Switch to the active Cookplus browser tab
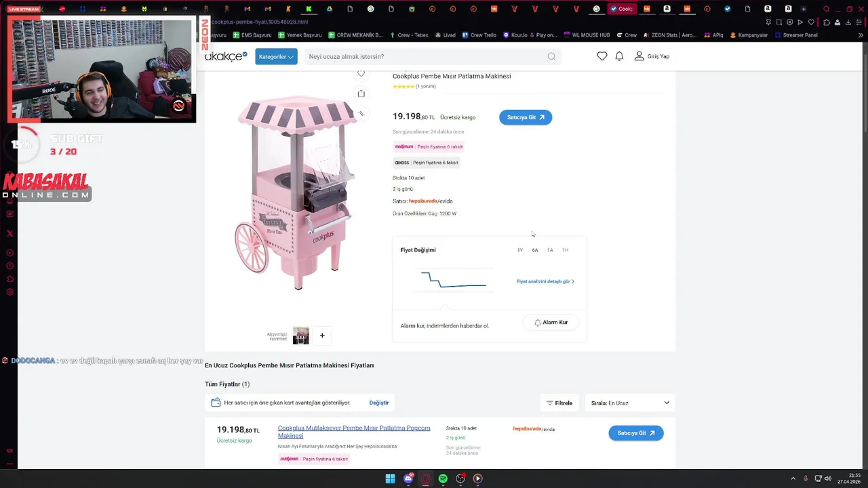868x488 pixels. (x=622, y=9)
